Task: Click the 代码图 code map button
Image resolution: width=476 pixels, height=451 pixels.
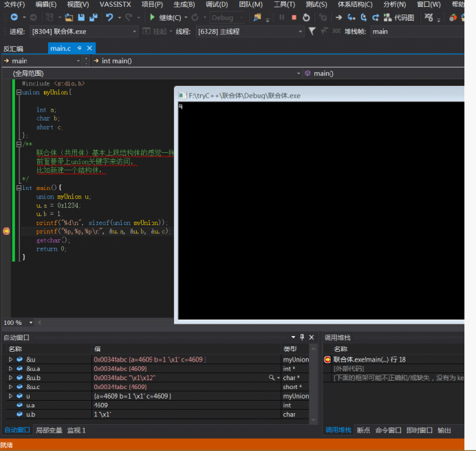Action: (399, 18)
